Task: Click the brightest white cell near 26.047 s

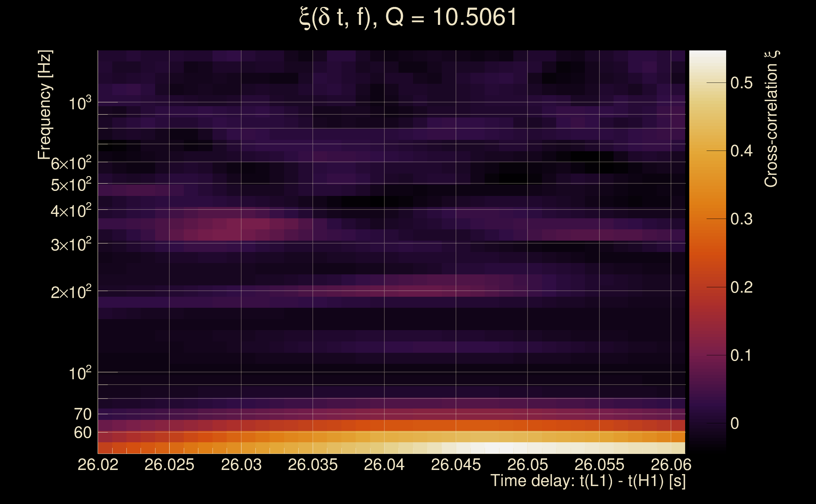Action: (x=492, y=448)
